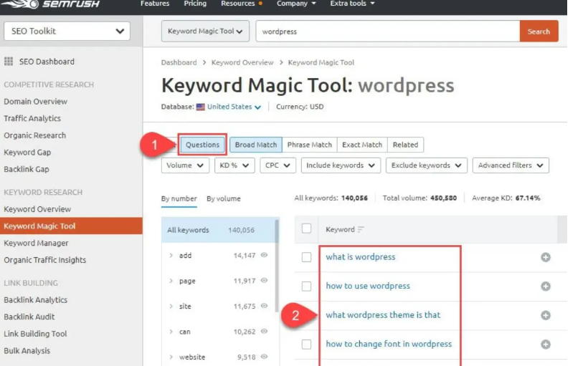Open the Exclude keywords dropdown

click(427, 165)
